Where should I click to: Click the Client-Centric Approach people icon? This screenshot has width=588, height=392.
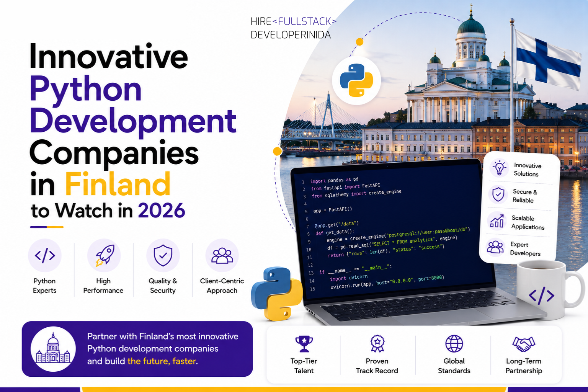tap(222, 255)
